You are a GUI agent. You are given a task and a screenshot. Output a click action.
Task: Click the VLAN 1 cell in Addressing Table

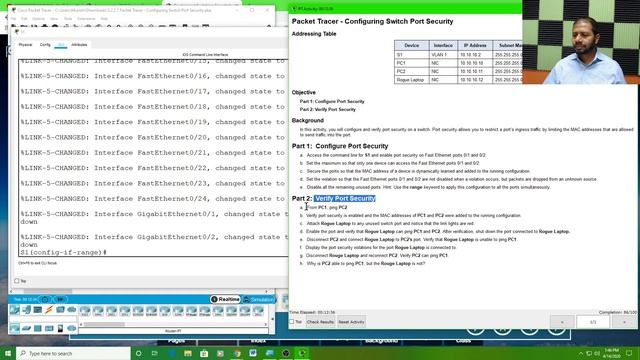tap(443, 54)
